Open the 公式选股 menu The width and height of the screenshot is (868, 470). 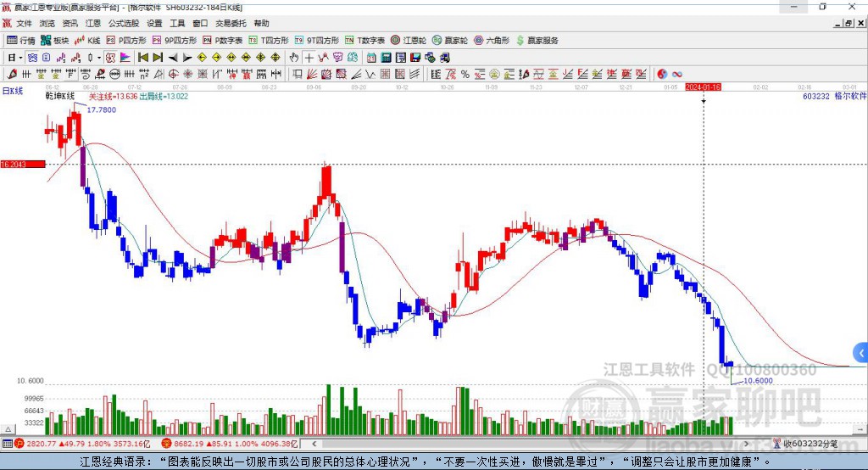click(x=124, y=23)
